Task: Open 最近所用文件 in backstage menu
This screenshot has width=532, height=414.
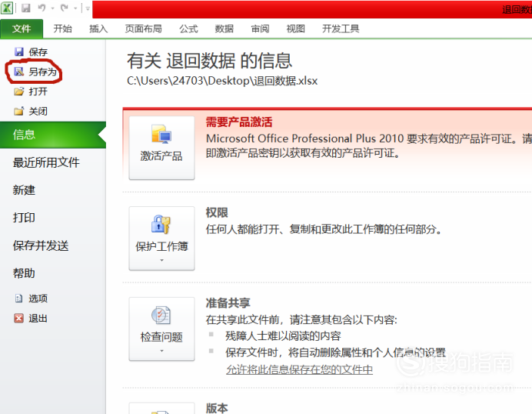Action: click(x=46, y=162)
